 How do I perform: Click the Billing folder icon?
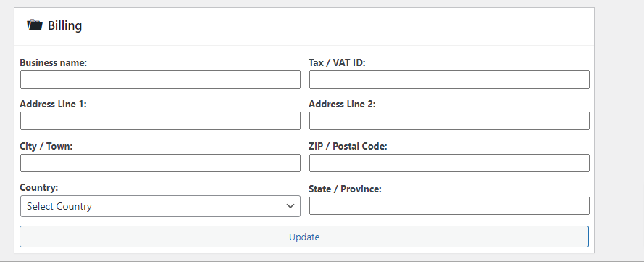coord(35,25)
